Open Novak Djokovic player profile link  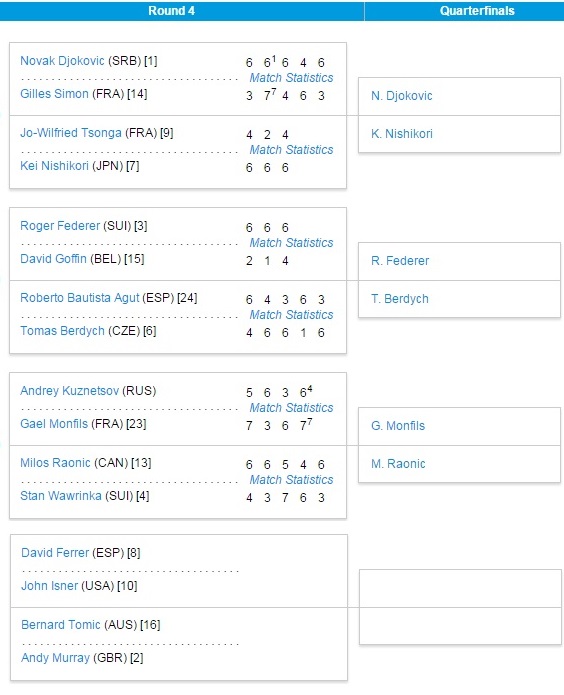click(62, 61)
